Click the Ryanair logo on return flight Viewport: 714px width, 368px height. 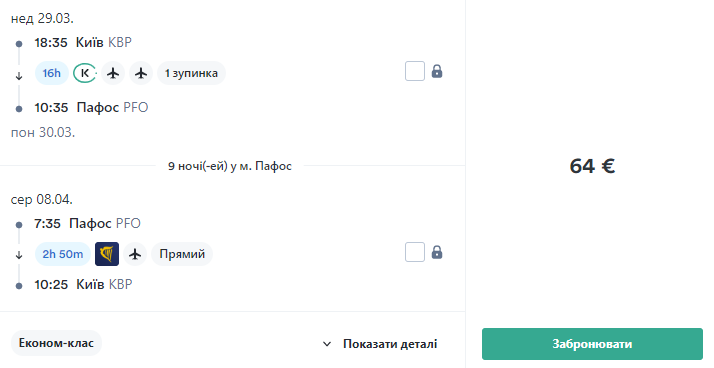point(107,254)
